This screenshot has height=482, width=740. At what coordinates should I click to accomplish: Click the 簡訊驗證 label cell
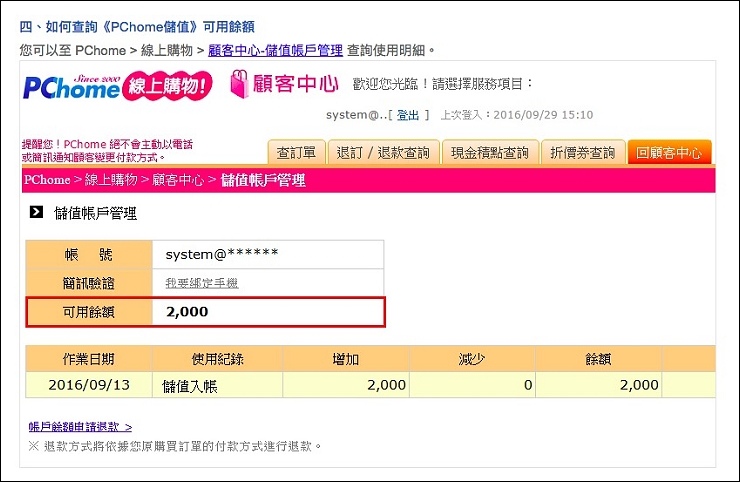coord(89,283)
